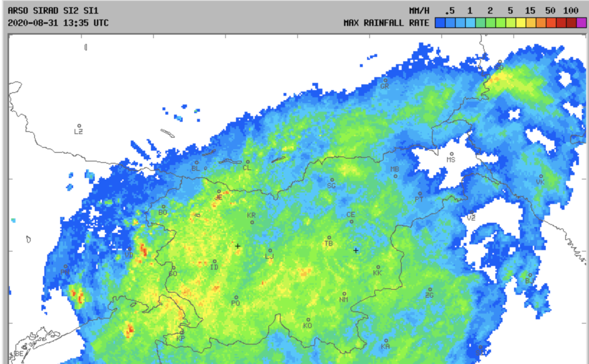This screenshot has width=589, height=364.
Task: Select the ZG city marker
Action: pyautogui.click(x=430, y=289)
